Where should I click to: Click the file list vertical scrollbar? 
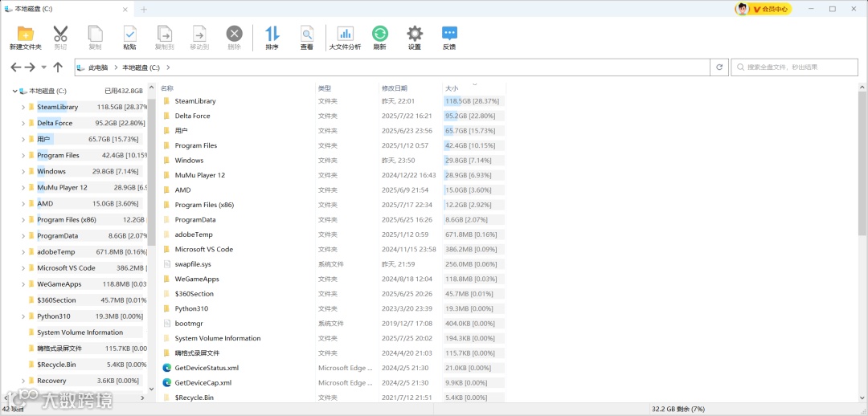862,163
